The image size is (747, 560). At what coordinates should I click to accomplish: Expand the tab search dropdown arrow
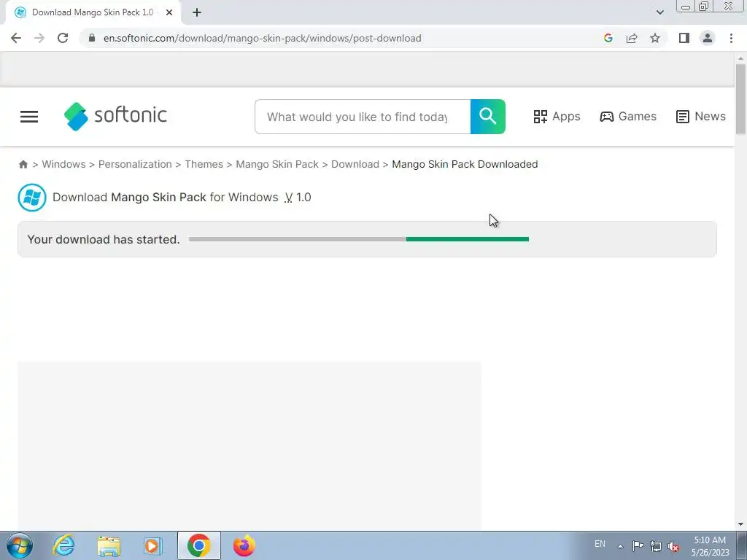(659, 12)
